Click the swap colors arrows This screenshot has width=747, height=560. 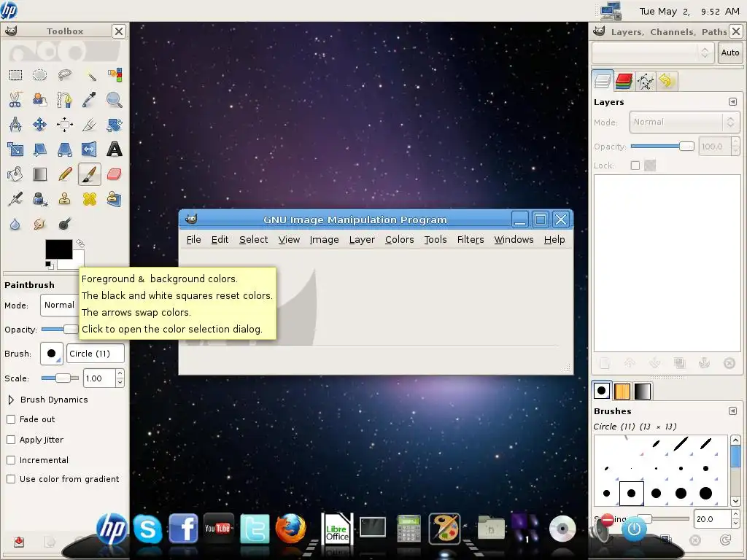tap(80, 244)
